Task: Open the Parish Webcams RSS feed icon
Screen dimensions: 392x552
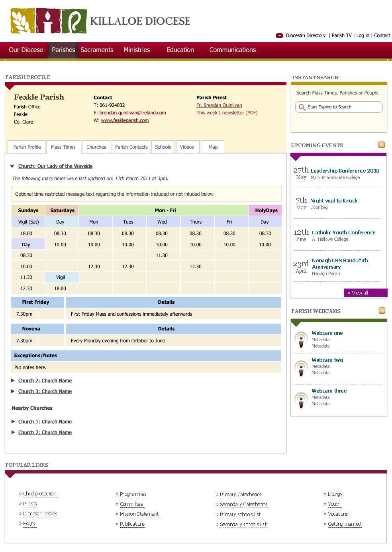Action: pyautogui.click(x=382, y=310)
